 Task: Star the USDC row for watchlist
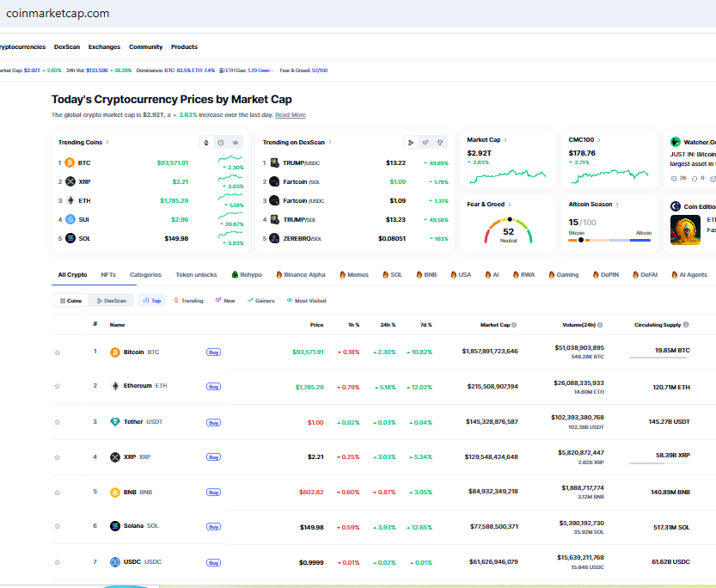pos(57,562)
